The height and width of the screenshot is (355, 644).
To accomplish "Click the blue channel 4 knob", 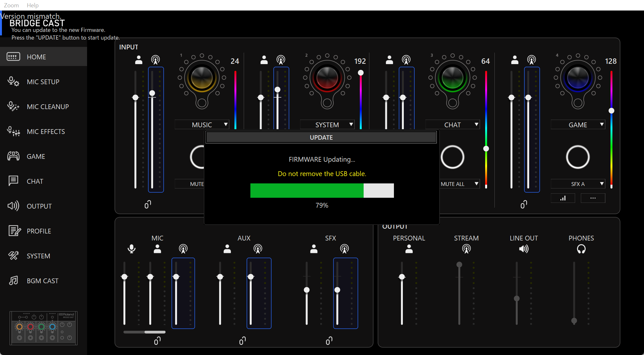I will (578, 78).
